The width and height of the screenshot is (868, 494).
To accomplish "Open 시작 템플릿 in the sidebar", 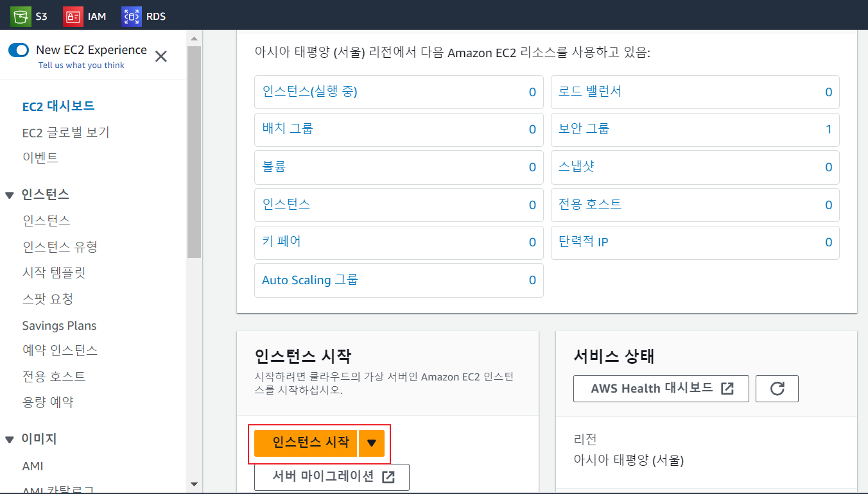I will 54,273.
